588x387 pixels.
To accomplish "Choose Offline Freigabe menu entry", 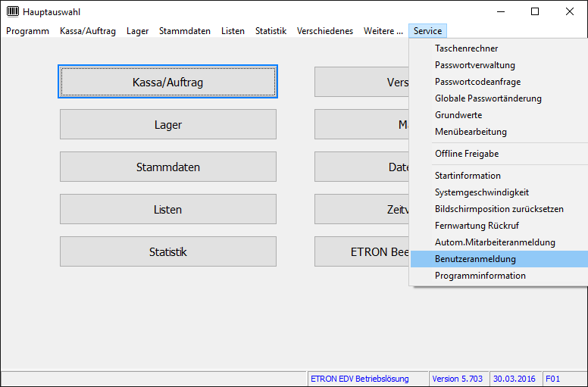I will [466, 154].
